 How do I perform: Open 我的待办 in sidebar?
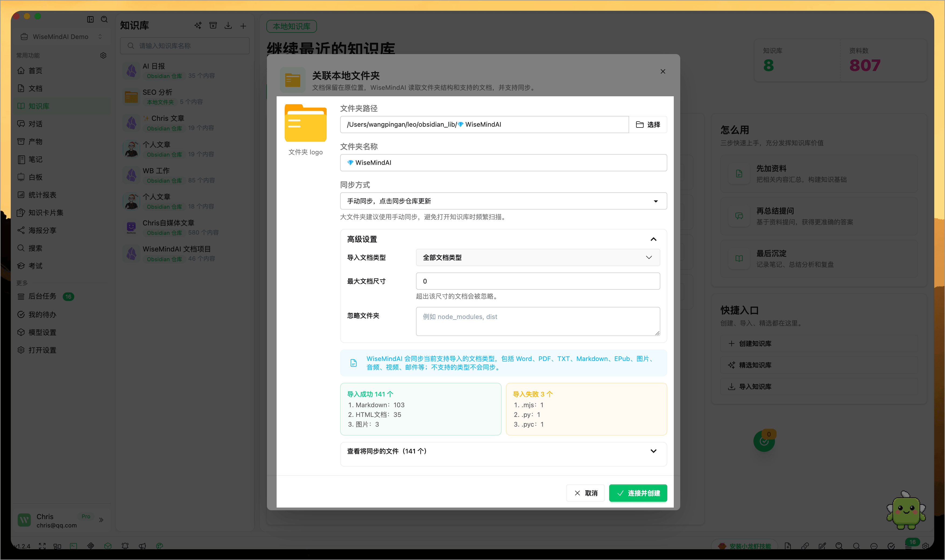click(62, 314)
